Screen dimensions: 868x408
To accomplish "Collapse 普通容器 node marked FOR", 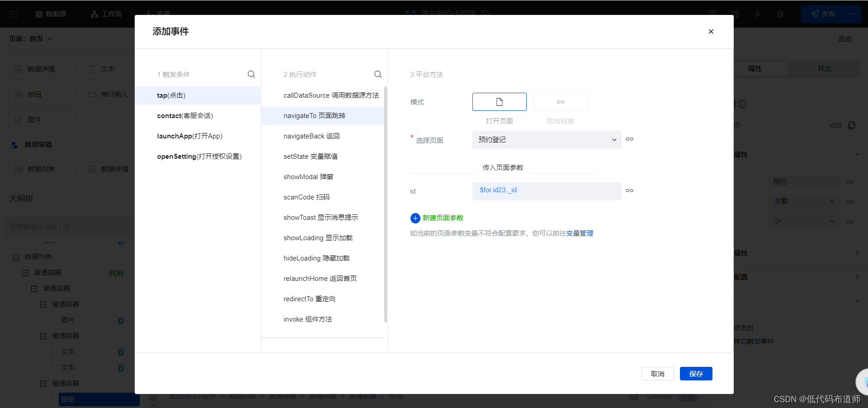I will point(25,273).
